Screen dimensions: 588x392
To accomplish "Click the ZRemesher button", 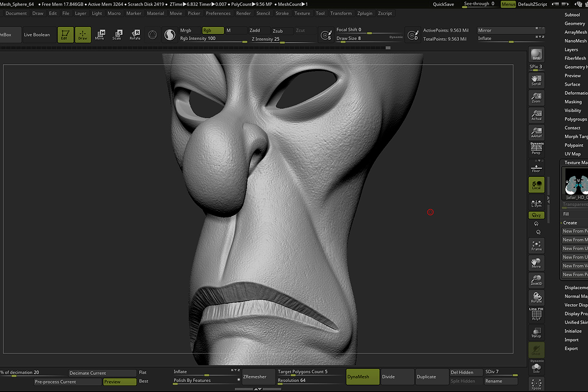I will [x=258, y=377].
